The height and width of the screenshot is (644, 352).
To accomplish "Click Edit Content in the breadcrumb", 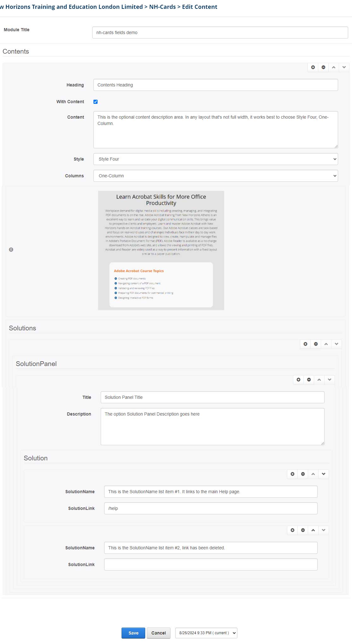I will coord(200,7).
